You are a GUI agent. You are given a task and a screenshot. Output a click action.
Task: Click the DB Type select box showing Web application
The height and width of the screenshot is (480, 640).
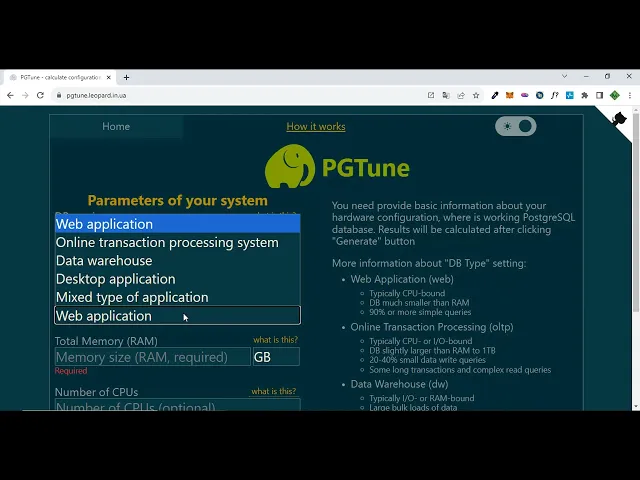pos(178,316)
